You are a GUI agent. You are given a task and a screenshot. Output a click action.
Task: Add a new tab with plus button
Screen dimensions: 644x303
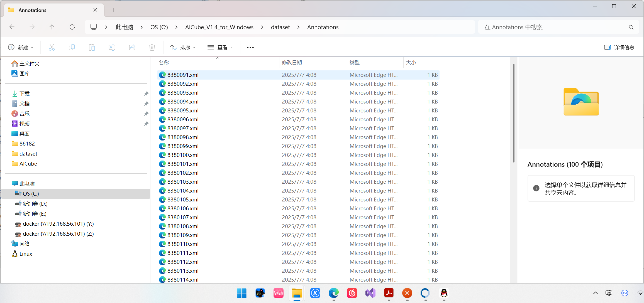(114, 10)
